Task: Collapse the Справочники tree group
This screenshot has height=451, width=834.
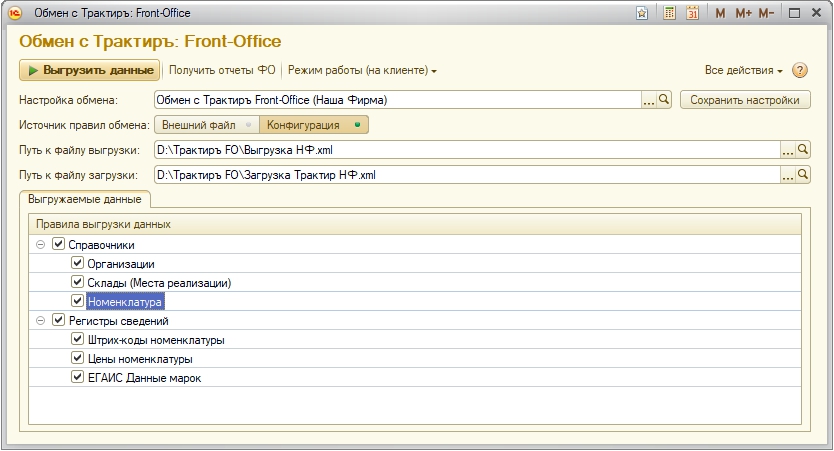Action: click(x=40, y=245)
